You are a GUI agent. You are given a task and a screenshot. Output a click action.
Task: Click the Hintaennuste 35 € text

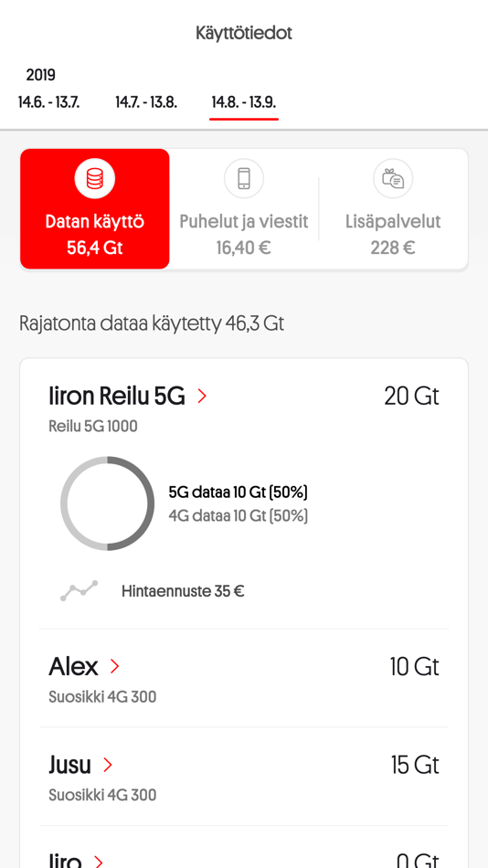pyautogui.click(x=183, y=591)
